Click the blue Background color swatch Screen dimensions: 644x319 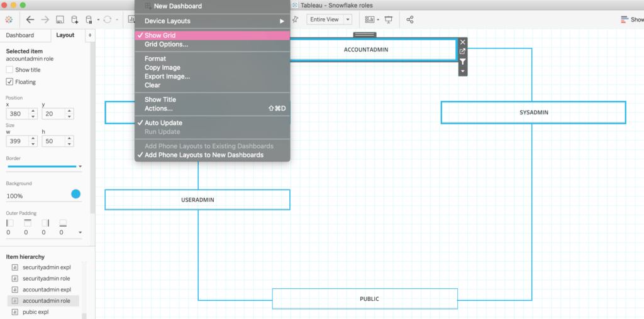coord(76,194)
